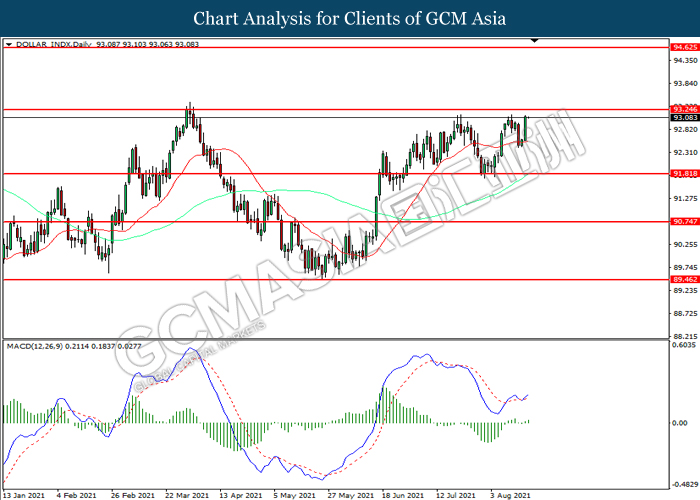Click the 89.235 price scale value

(685, 290)
